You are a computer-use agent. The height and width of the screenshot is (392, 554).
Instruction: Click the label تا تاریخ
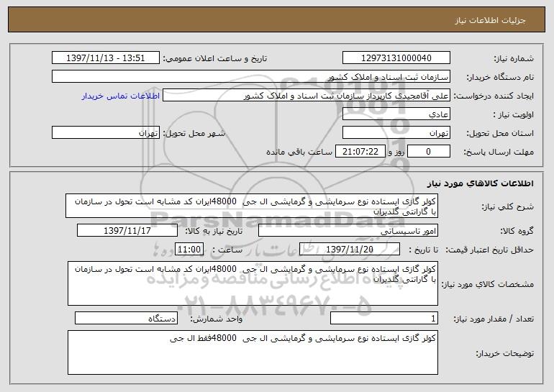[423, 250]
